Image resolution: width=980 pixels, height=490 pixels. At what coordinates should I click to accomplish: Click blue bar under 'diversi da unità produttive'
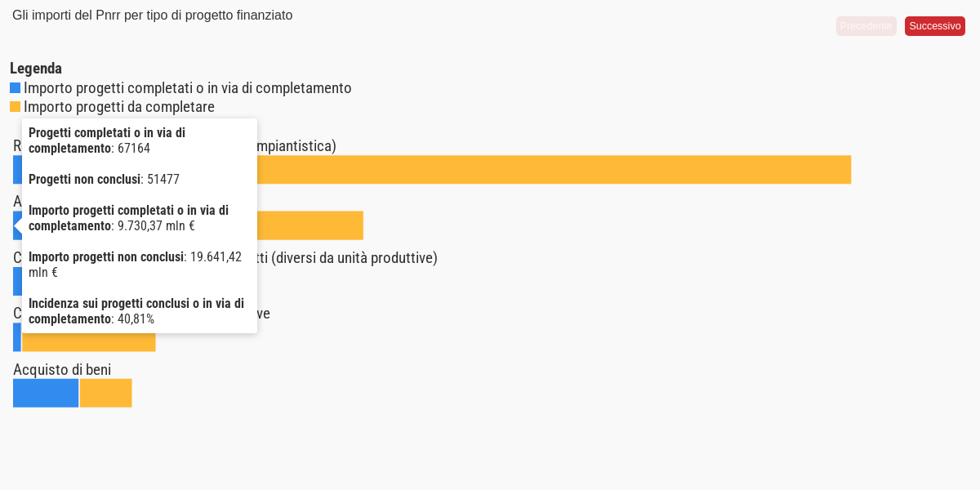pos(17,281)
